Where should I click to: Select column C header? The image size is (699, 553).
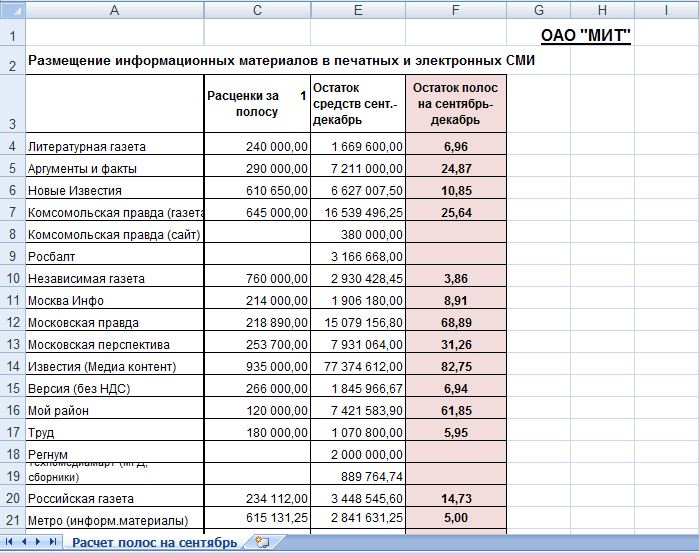[x=257, y=10]
